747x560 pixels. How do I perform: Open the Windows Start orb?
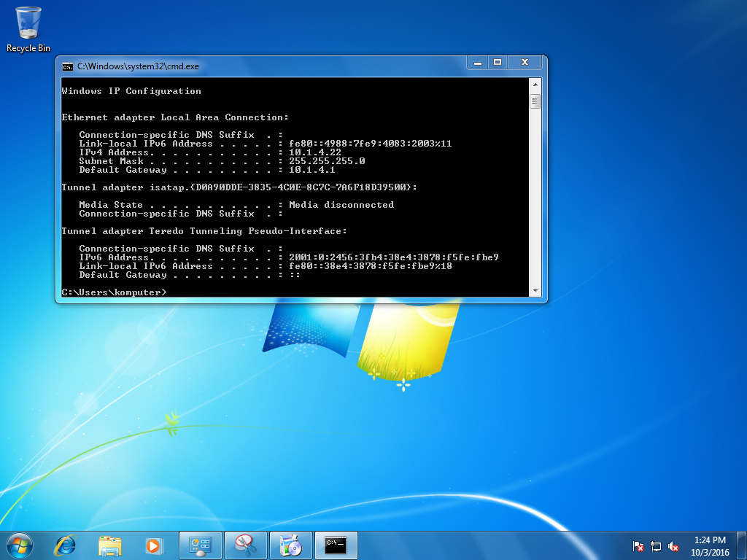(20, 545)
